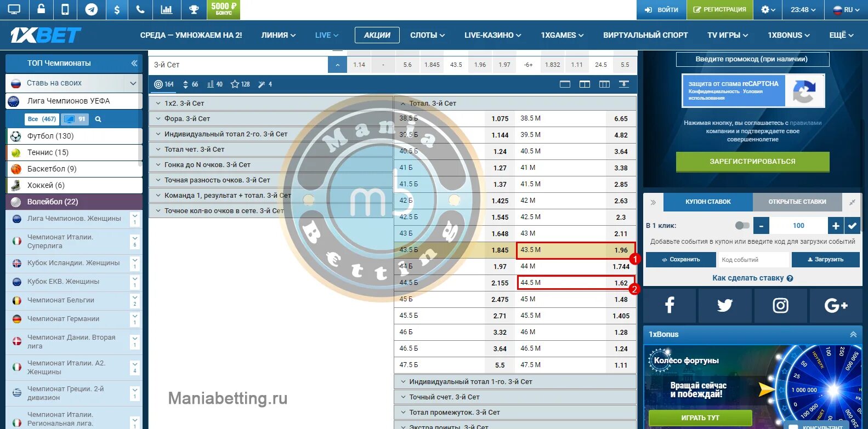Click the unlocked padlock access icon
This screenshot has width=868, height=429.
coord(41,9)
